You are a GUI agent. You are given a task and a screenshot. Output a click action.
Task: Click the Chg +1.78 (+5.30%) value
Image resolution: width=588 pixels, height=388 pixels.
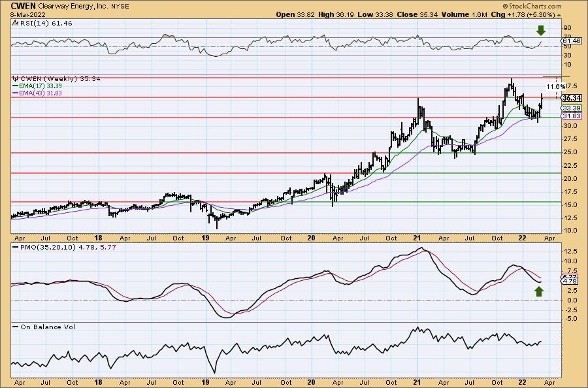click(523, 14)
